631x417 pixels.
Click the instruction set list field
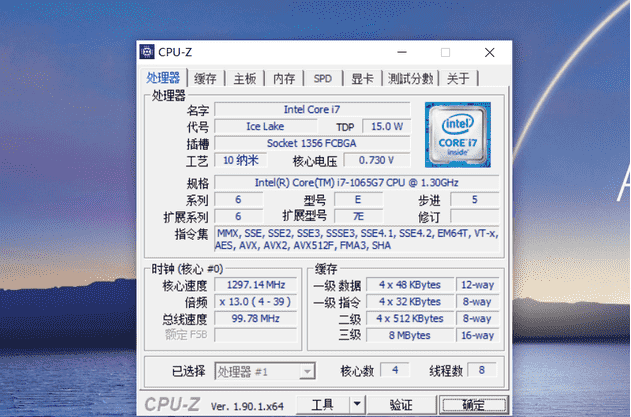pyautogui.click(x=357, y=239)
